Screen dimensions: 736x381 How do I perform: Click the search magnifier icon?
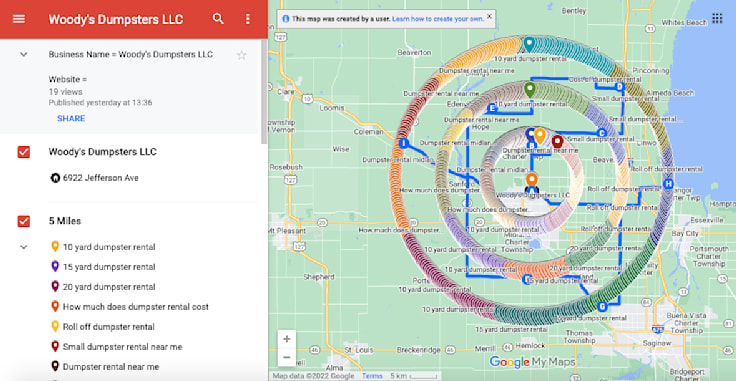click(x=218, y=19)
